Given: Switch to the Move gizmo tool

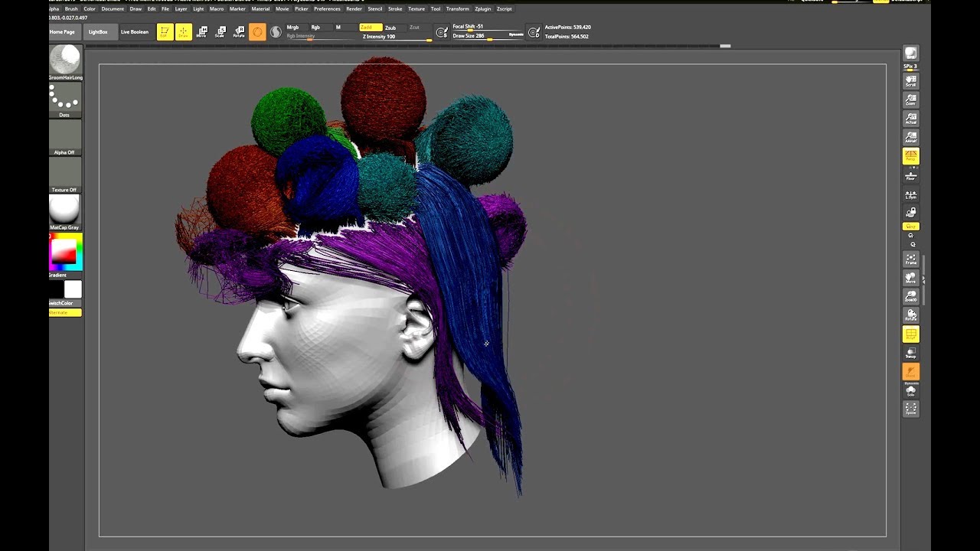Looking at the screenshot, I should tap(202, 32).
